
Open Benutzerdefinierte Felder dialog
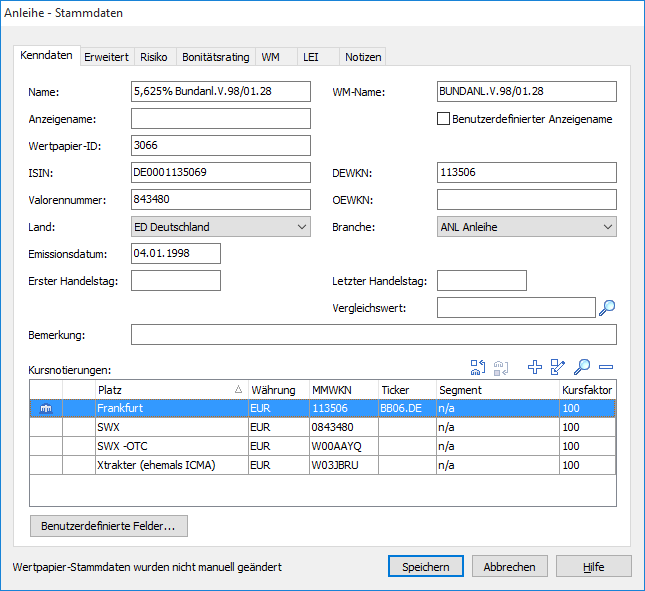click(108, 525)
